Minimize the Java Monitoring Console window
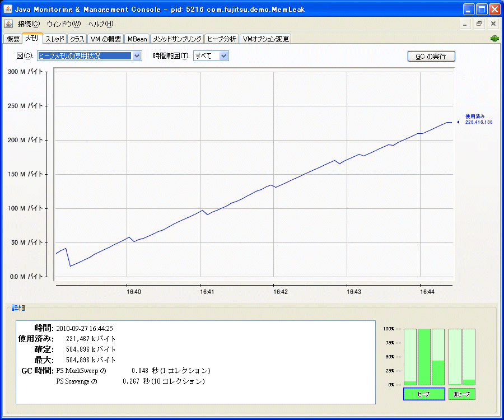The width and height of the screenshot is (504, 420). (469, 10)
